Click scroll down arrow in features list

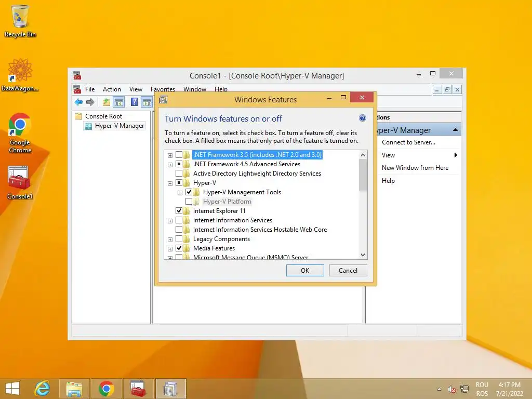point(363,255)
